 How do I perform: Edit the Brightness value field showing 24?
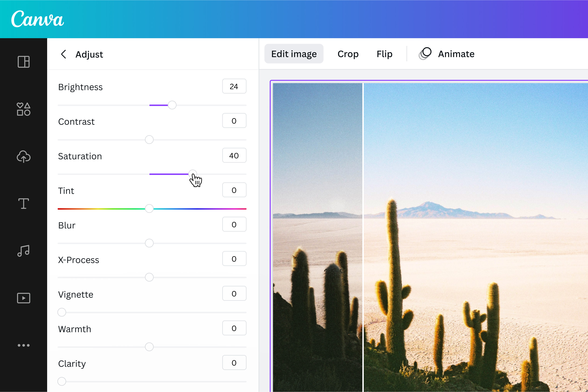click(234, 86)
